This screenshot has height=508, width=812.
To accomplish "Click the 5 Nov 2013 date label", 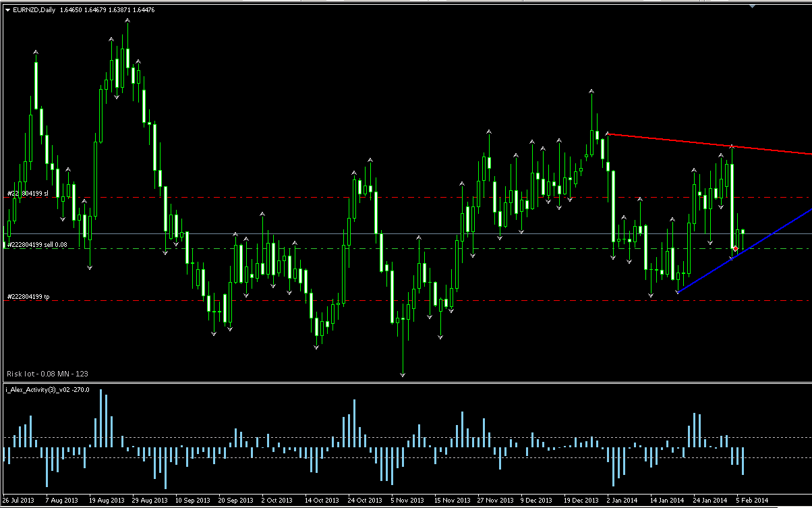I will (407, 501).
